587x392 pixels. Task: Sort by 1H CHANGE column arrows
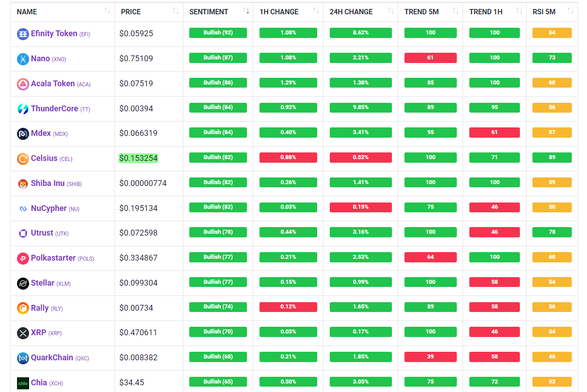316,11
